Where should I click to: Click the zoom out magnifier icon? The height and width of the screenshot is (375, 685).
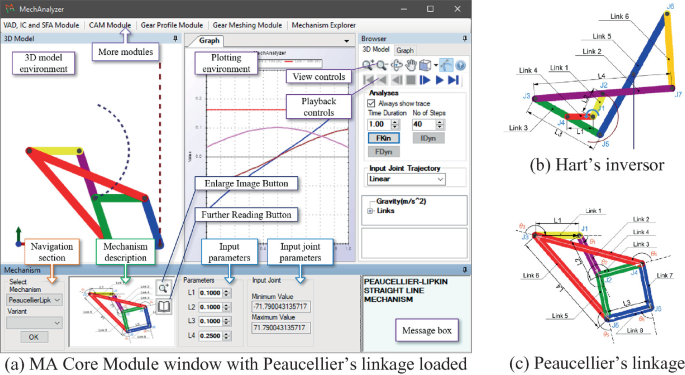tap(382, 66)
